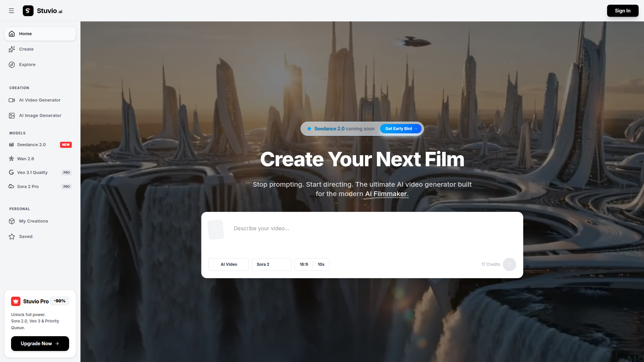Viewport: 644px width, 362px height.
Task: Click the Stuvio logo icon
Action: click(28, 11)
